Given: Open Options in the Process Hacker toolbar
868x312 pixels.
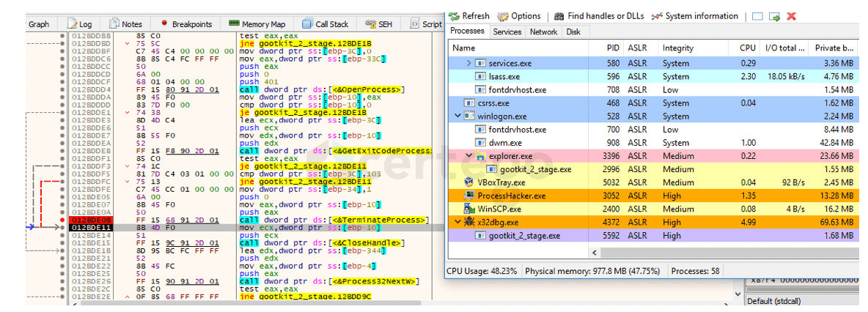Looking at the screenshot, I should 503,16.
